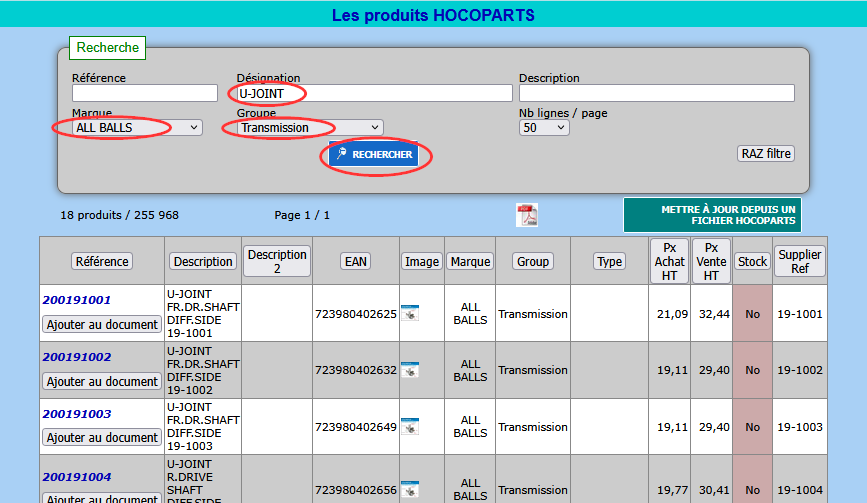Sort by Supplier Ref column header

(800, 261)
